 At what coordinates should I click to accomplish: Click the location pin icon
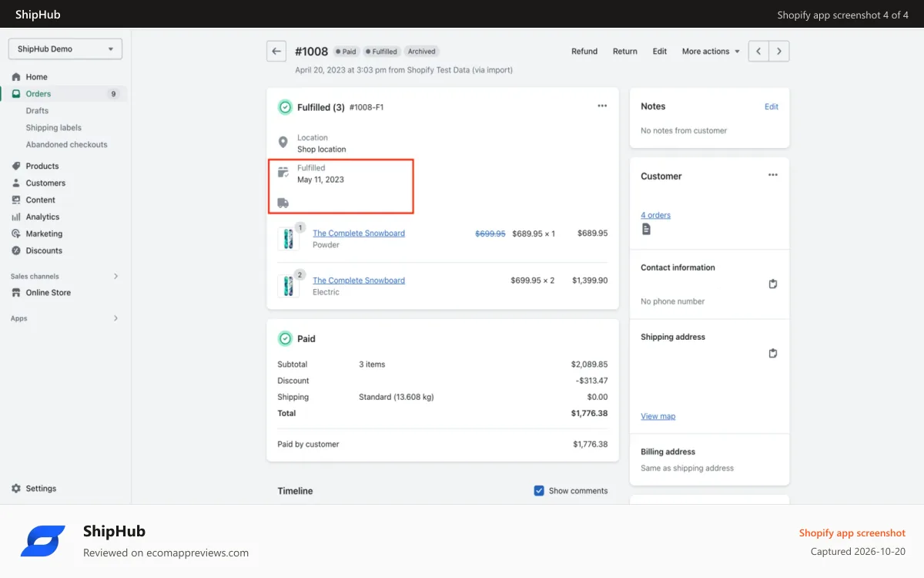tap(283, 143)
